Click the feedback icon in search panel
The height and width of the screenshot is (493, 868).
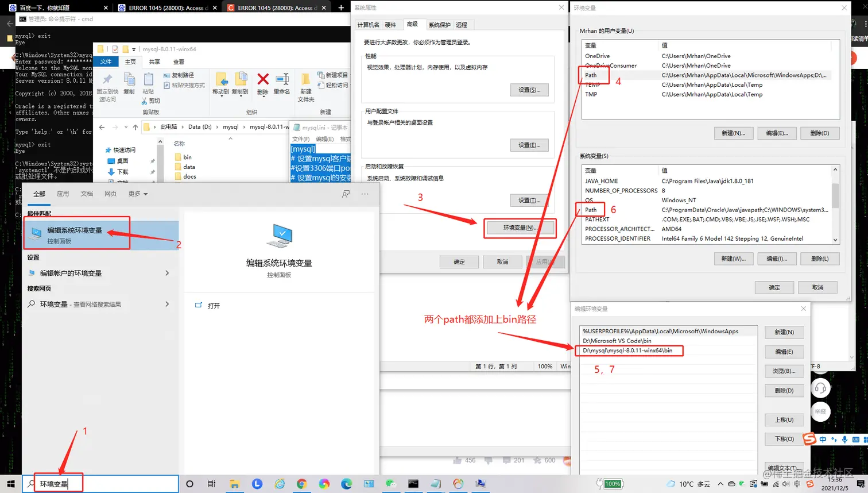pos(346,194)
